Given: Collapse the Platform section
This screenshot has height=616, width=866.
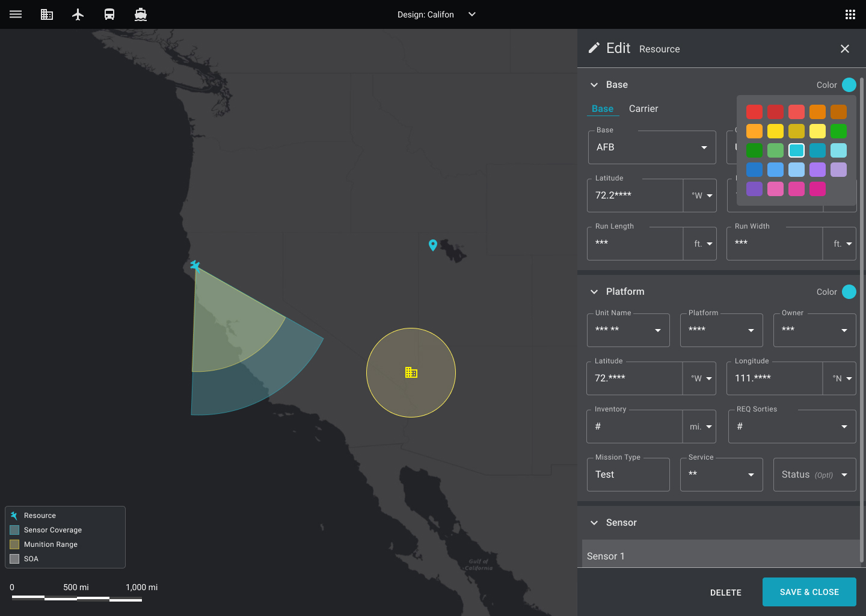Looking at the screenshot, I should point(594,292).
